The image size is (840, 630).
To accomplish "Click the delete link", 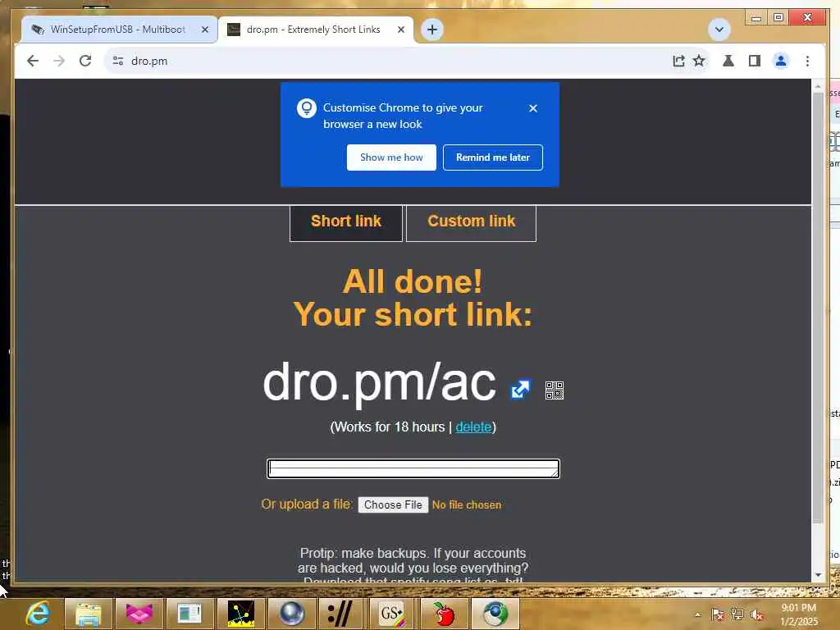I will coord(473,427).
